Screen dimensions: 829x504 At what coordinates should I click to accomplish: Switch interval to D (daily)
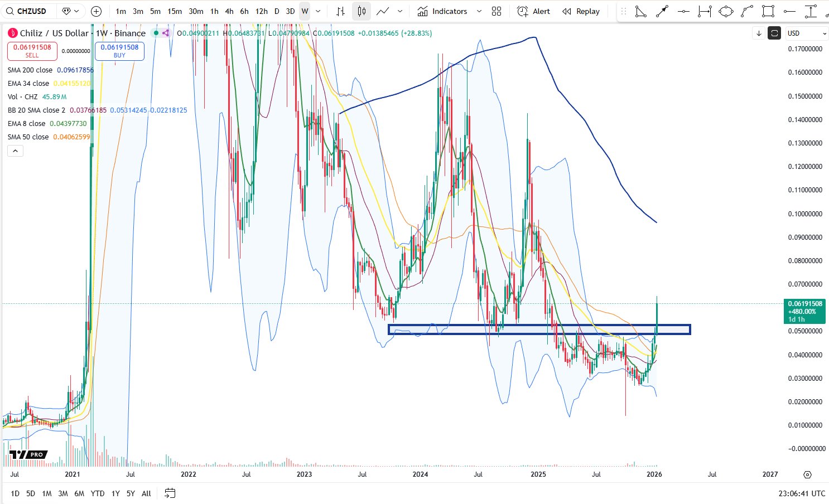click(277, 11)
